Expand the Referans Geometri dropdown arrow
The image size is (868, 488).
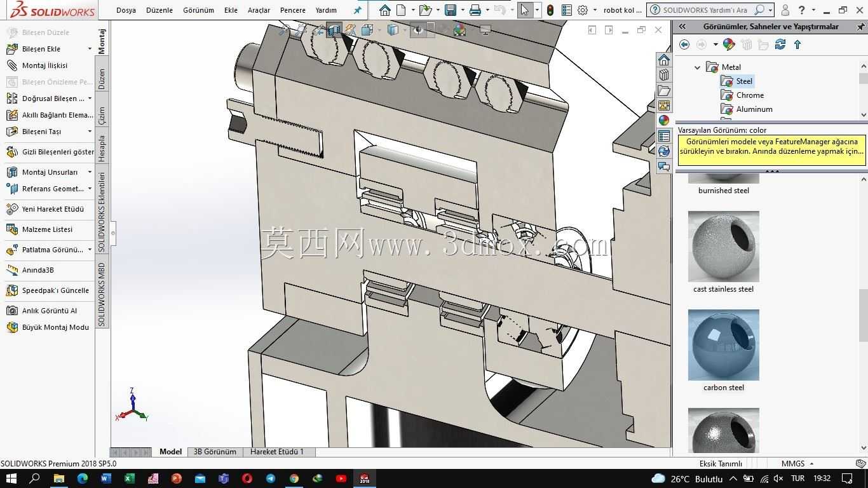pyautogui.click(x=90, y=189)
